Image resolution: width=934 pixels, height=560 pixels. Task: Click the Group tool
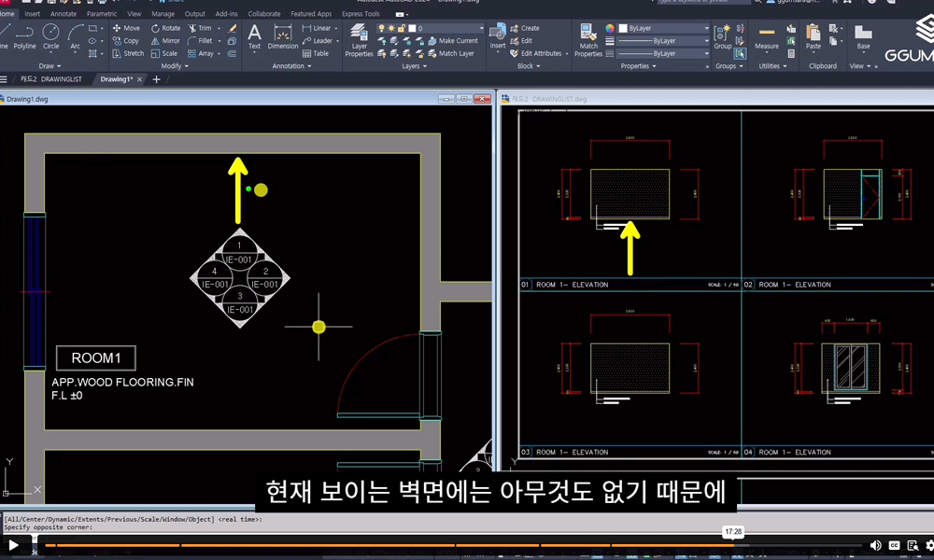click(x=723, y=37)
